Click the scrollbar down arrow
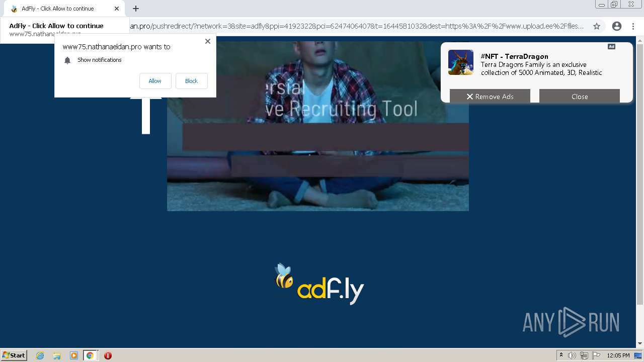The width and height of the screenshot is (644, 362). click(x=640, y=344)
